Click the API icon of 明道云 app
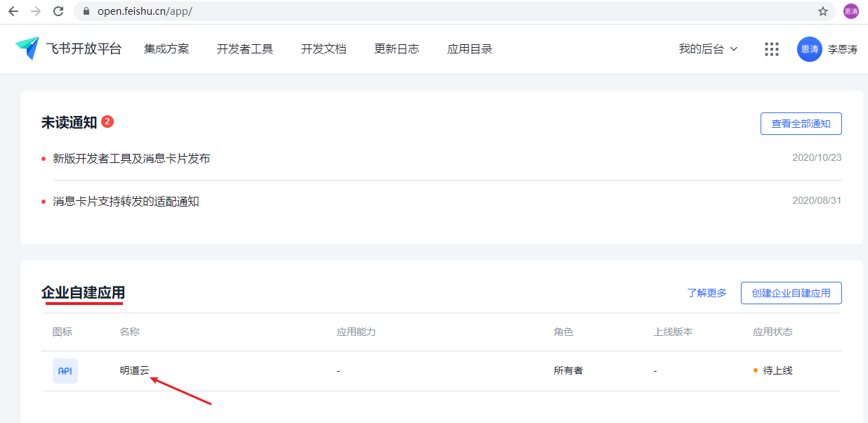Viewport: 868px width, 423px height. tap(65, 371)
